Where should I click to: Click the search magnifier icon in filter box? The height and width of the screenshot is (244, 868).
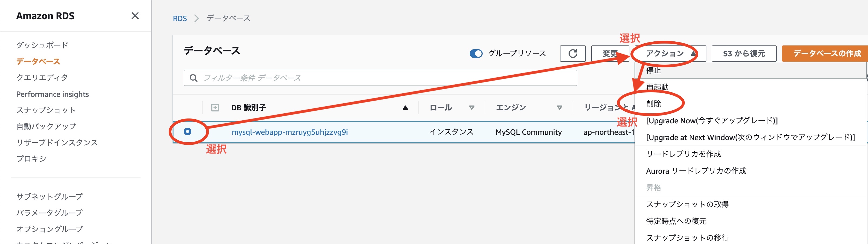pyautogui.click(x=193, y=78)
